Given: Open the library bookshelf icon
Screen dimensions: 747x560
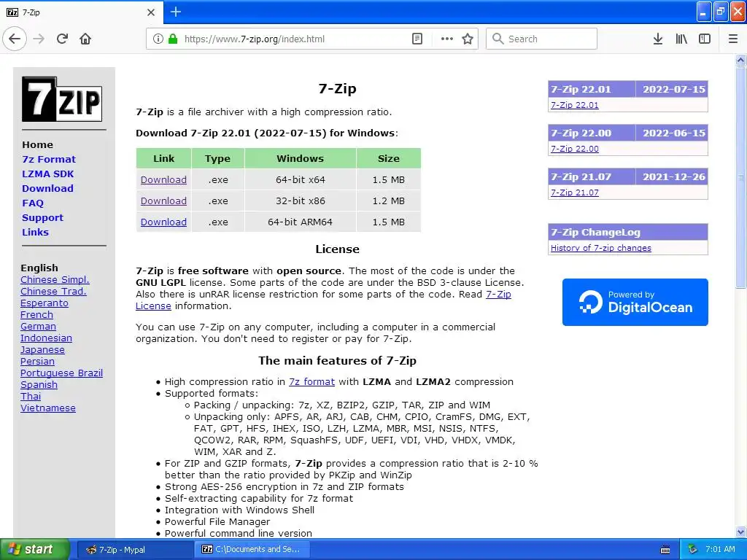Looking at the screenshot, I should pyautogui.click(x=681, y=39).
